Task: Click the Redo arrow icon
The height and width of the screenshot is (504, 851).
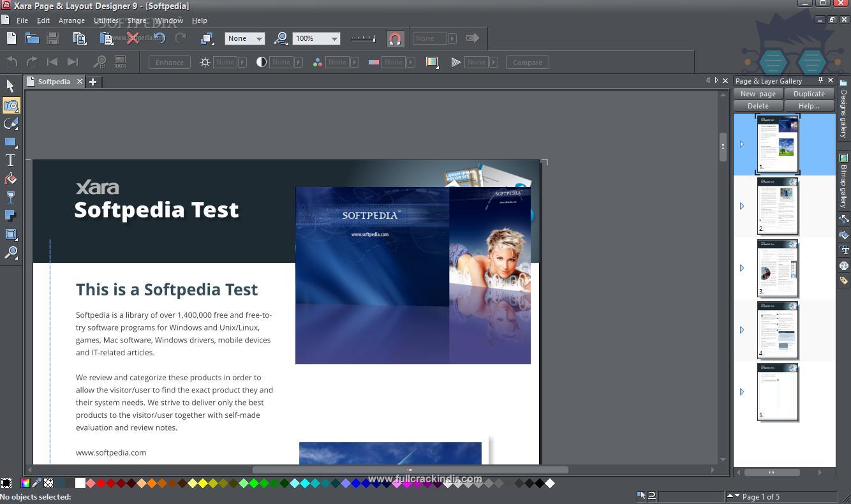Action: point(181,38)
